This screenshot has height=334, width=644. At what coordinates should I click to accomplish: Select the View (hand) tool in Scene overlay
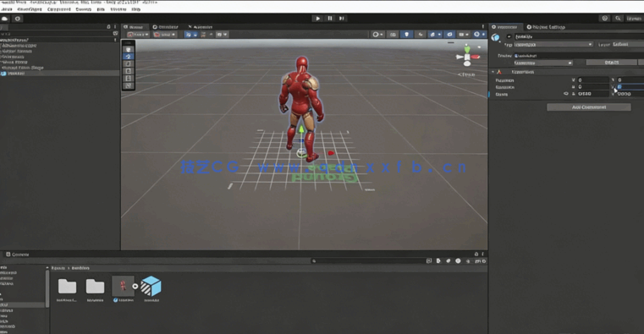click(x=128, y=49)
